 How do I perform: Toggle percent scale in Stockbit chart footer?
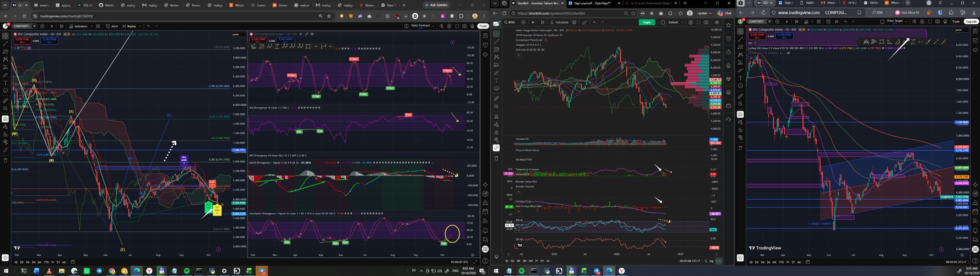(x=706, y=261)
